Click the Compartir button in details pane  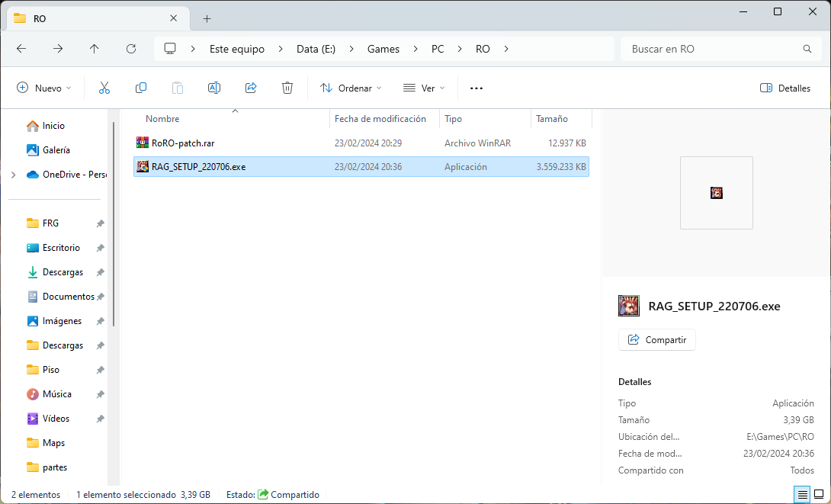[x=656, y=340]
